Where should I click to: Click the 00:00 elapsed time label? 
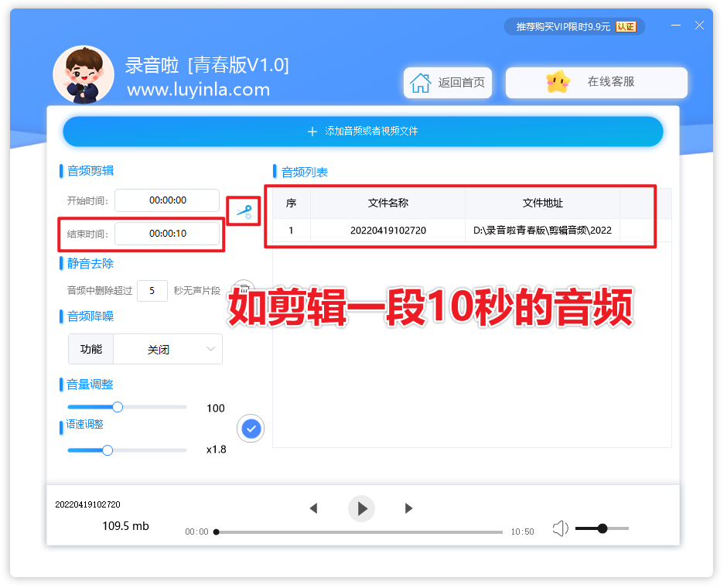pyautogui.click(x=197, y=532)
